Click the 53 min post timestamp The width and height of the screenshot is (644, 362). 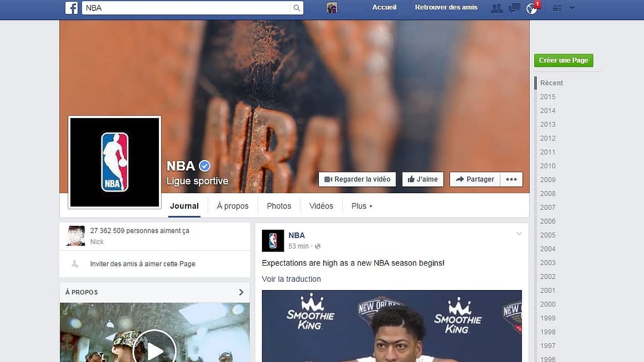coord(299,246)
